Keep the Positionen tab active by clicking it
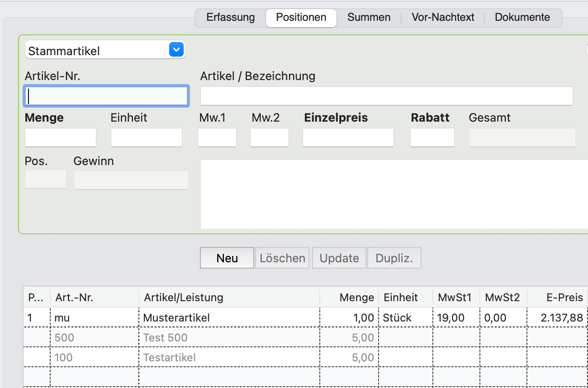This screenshot has height=388, width=588. point(301,18)
